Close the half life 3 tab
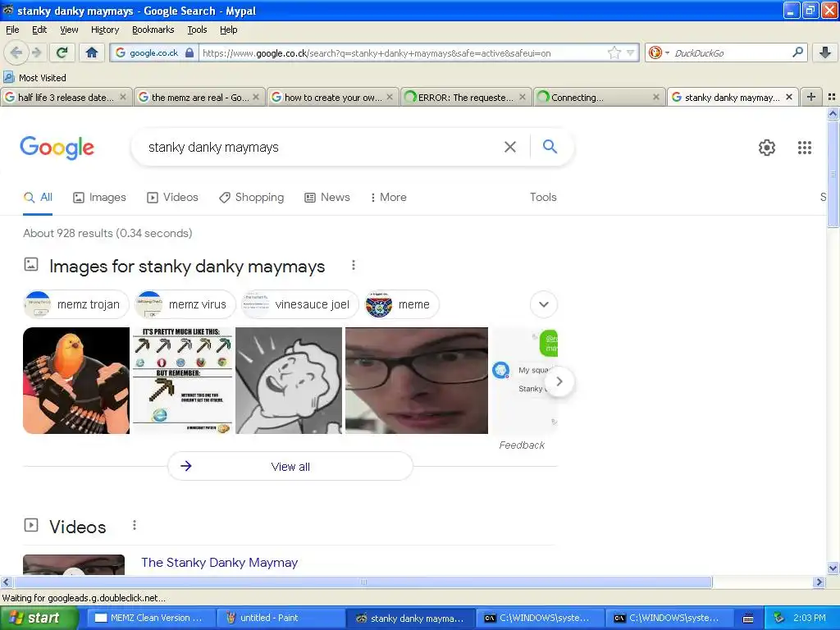This screenshot has width=840, height=630. (x=123, y=97)
